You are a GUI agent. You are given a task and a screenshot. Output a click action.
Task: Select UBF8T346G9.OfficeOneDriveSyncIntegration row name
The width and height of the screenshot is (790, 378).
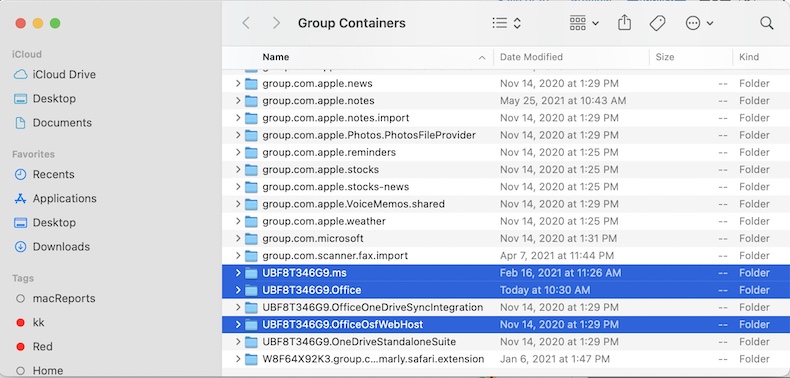[373, 307]
